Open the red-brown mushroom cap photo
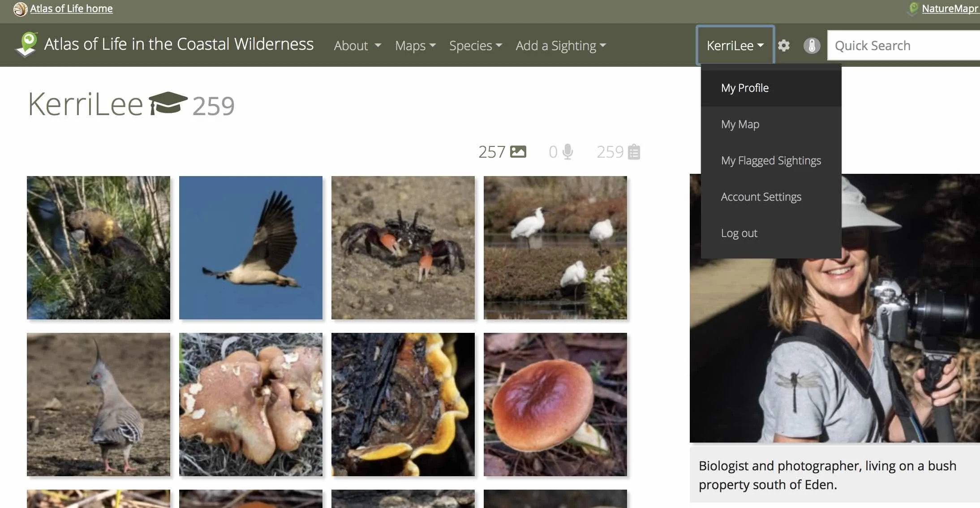The image size is (980, 508). 555,405
